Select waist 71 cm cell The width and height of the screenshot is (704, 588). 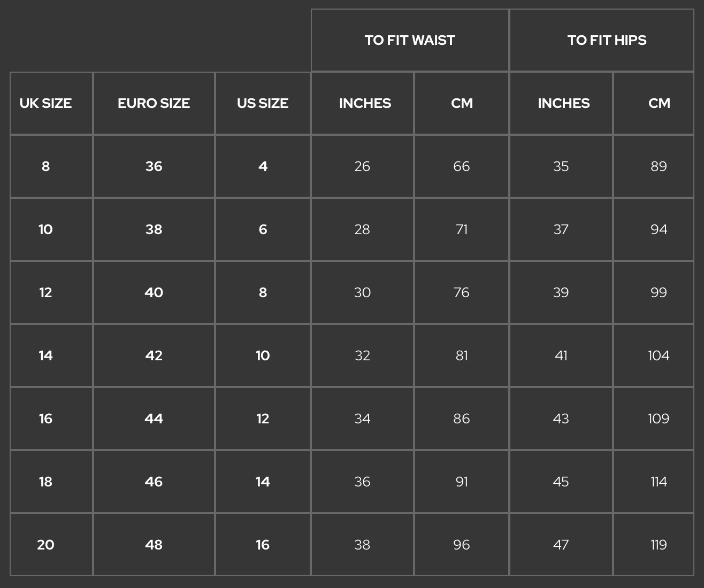[x=461, y=229]
